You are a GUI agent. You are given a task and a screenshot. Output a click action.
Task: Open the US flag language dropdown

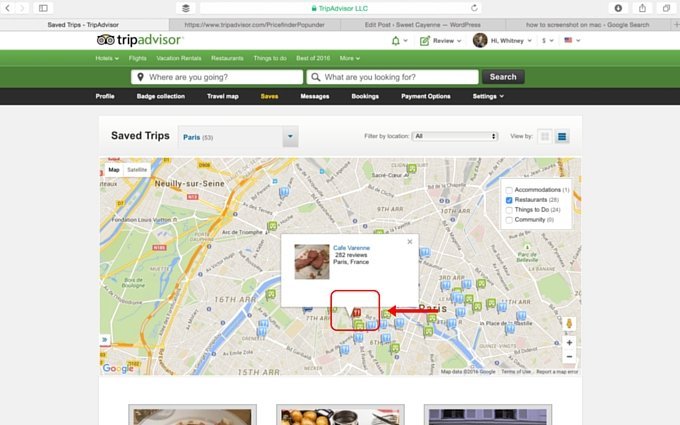click(x=572, y=40)
